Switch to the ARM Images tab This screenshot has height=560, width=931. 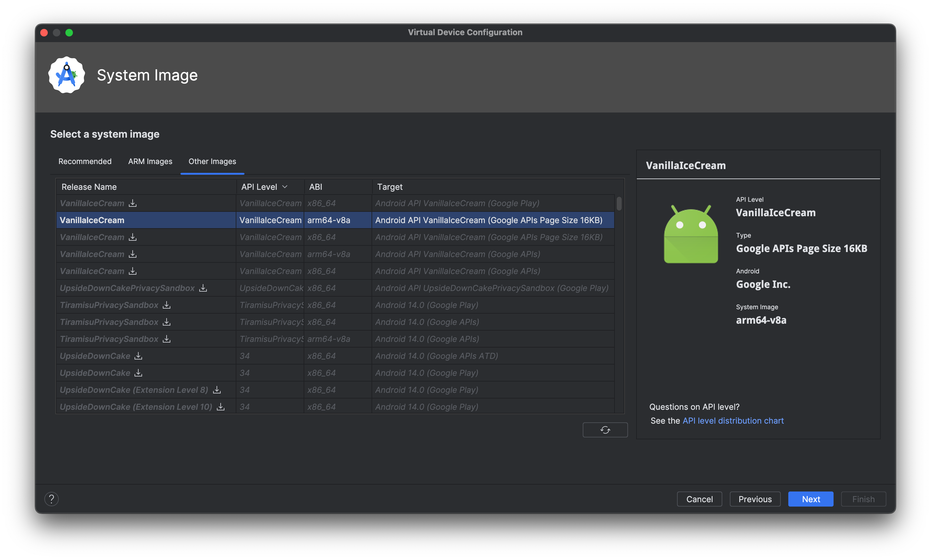tap(150, 161)
